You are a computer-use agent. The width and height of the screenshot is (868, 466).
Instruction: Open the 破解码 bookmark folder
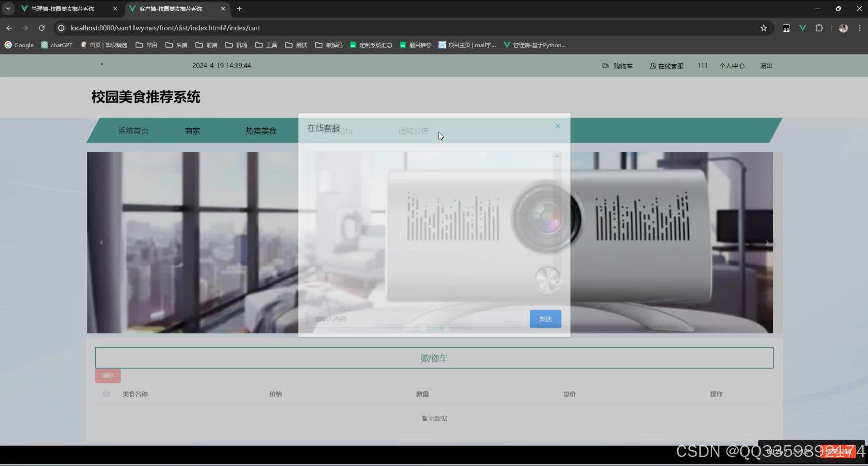click(x=329, y=45)
